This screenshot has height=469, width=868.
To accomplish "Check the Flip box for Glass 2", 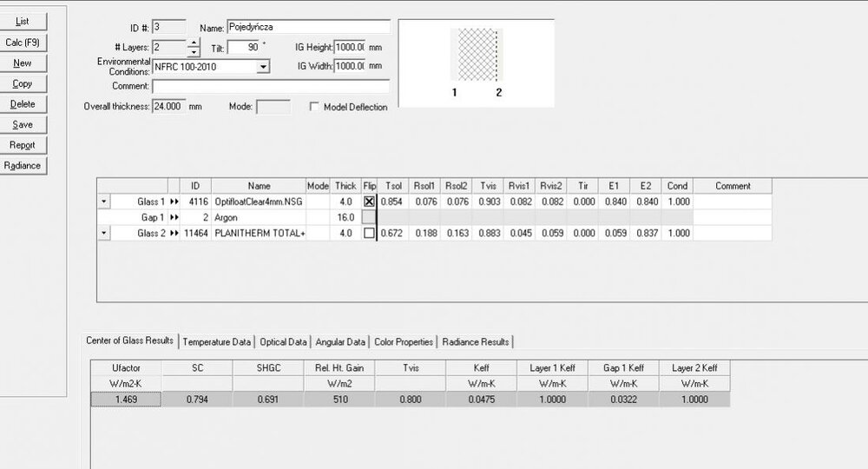I will pos(369,233).
